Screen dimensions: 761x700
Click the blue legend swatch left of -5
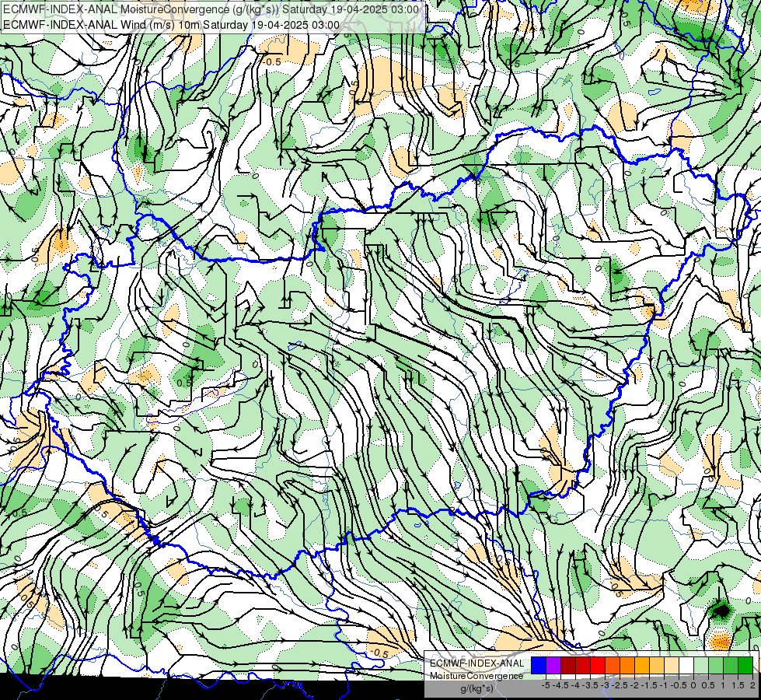tap(538, 665)
